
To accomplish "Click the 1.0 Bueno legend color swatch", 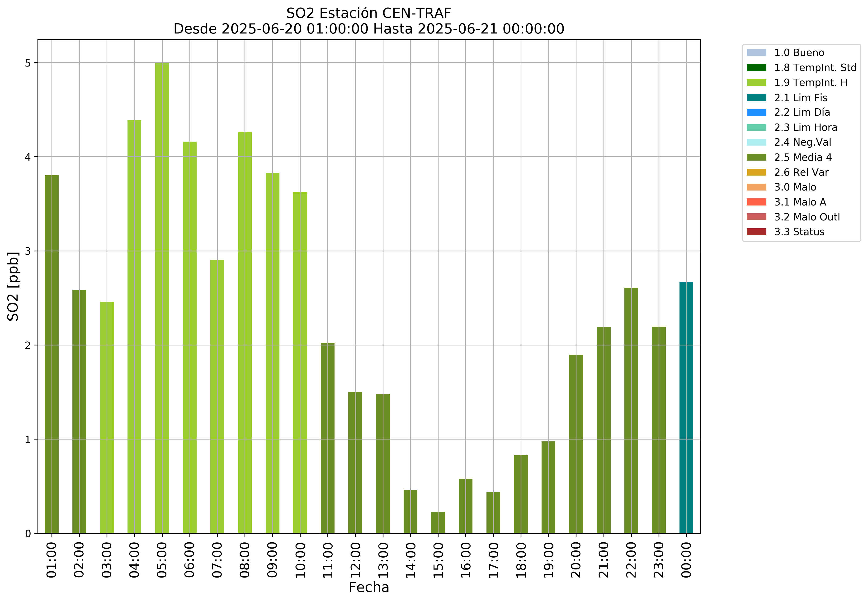I will pos(756,53).
